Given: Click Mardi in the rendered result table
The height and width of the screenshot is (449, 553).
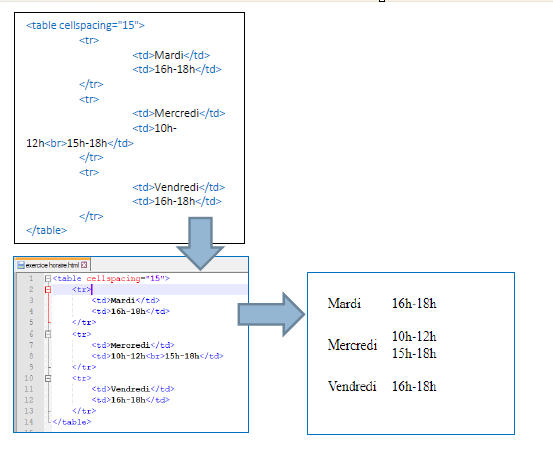Looking at the screenshot, I should [x=344, y=303].
